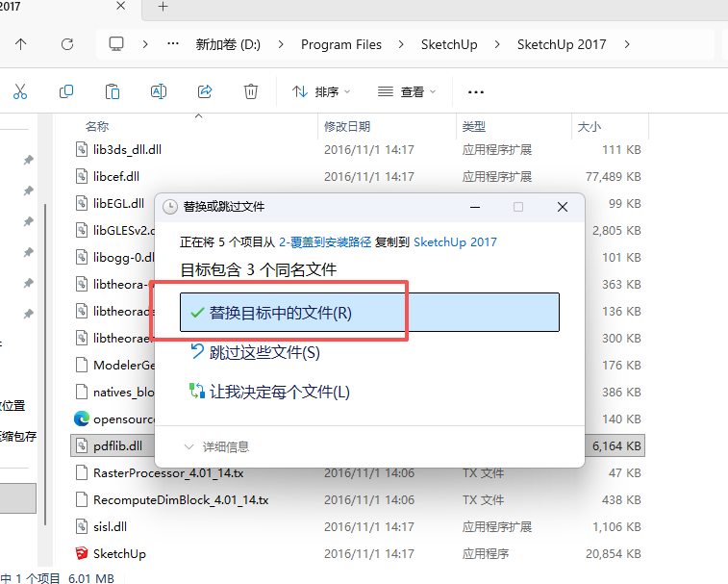Click the Refresh button
The height and width of the screenshot is (584, 728).
click(67, 44)
